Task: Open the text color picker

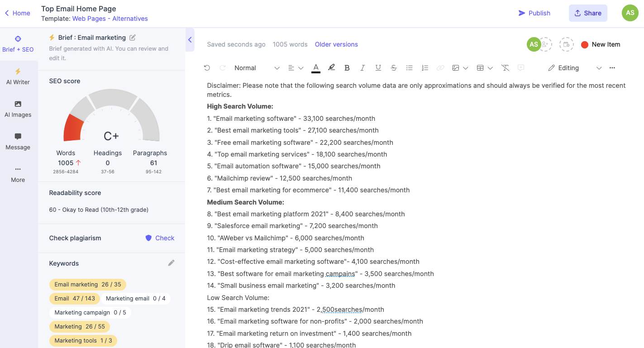Action: point(316,68)
